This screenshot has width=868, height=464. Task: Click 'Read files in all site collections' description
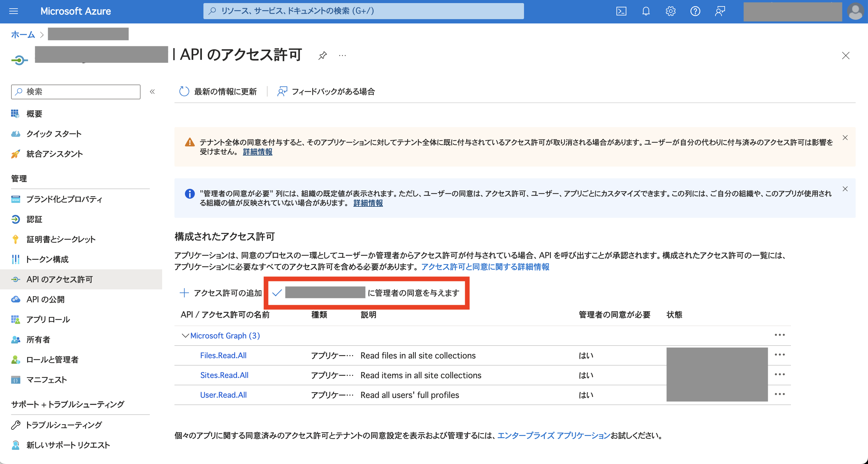[418, 355]
